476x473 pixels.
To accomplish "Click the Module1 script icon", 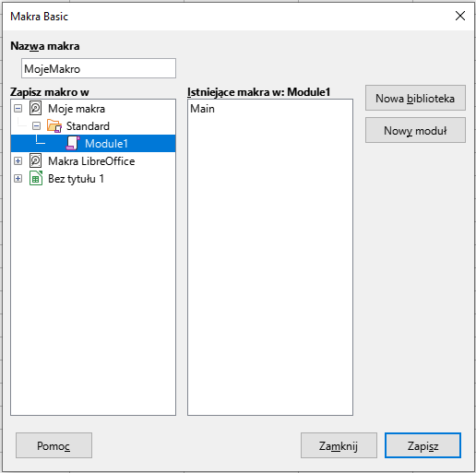I will pyautogui.click(x=73, y=144).
